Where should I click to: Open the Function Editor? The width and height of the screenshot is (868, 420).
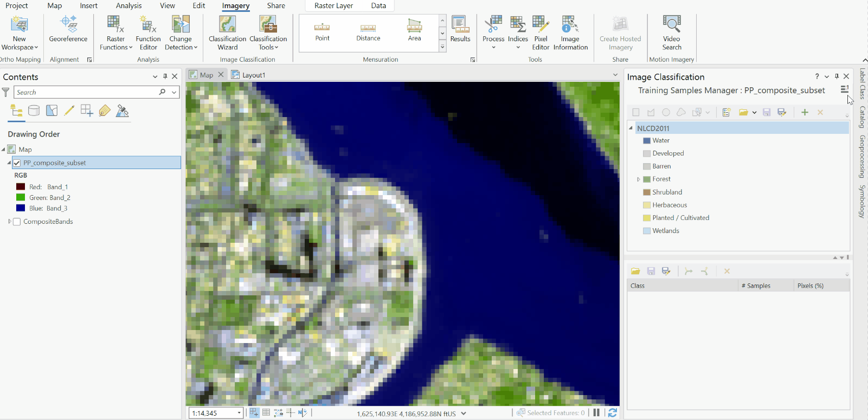[148, 33]
